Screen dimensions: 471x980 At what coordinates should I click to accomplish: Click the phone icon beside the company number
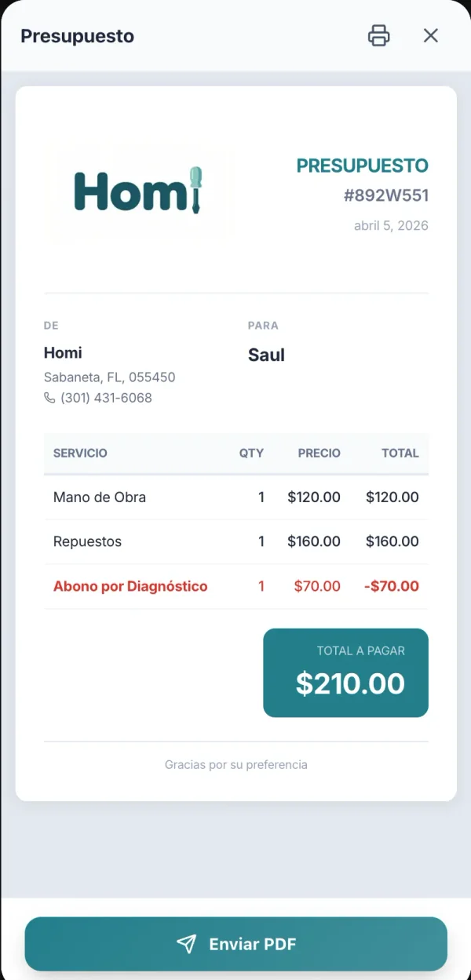49,398
